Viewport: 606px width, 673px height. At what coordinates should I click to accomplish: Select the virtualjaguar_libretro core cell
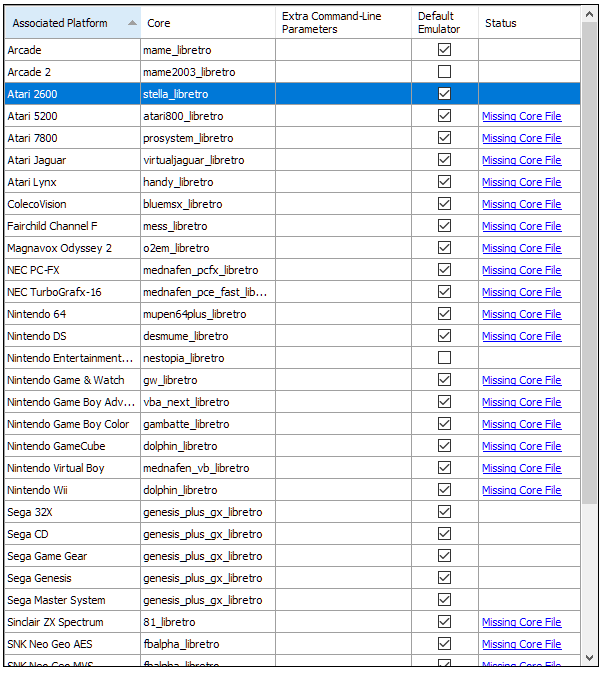208,160
